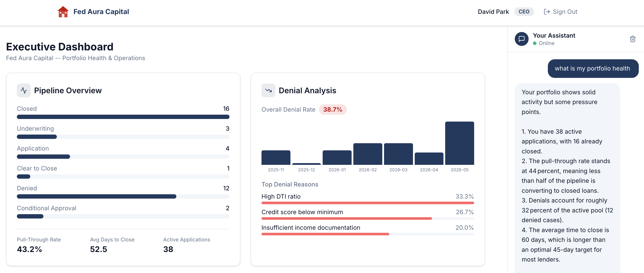Open the Fed Aura Capital home link
Screen dimensions: 644x273
click(x=101, y=12)
